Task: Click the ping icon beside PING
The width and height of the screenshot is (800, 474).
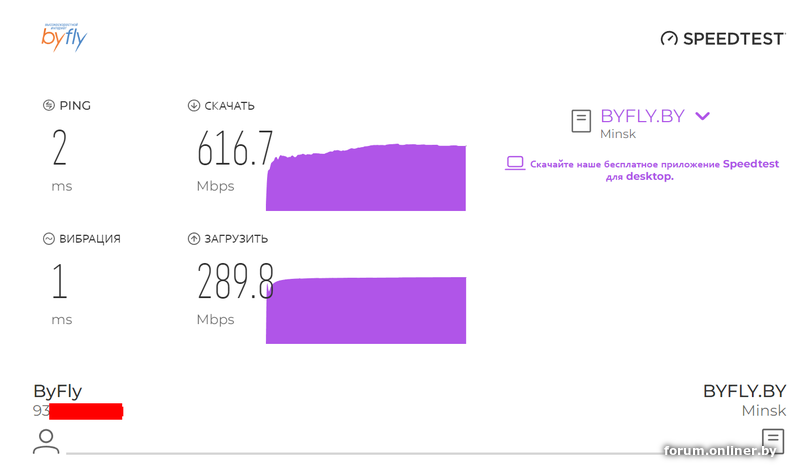Action: [48, 106]
